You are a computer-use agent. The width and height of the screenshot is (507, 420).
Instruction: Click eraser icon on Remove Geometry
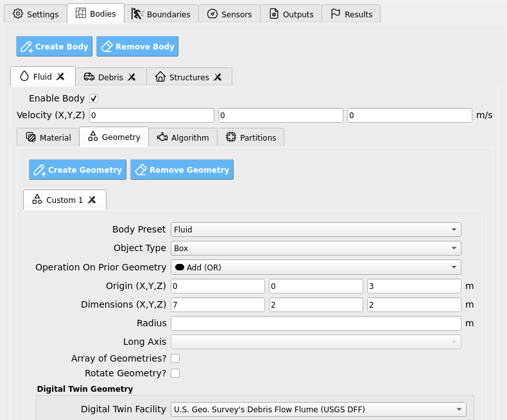click(x=141, y=170)
